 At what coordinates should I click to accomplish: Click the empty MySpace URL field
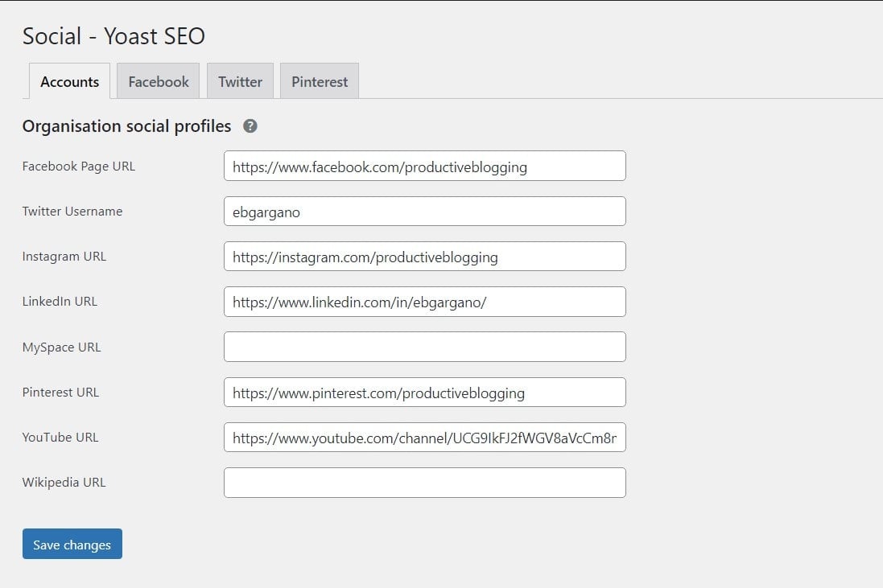(425, 347)
